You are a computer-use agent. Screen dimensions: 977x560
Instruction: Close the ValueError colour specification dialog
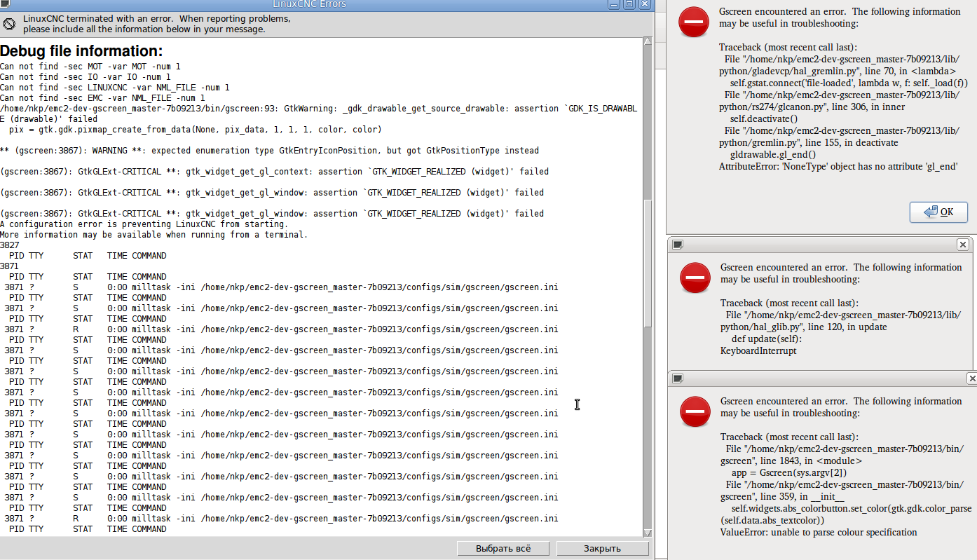click(x=972, y=378)
